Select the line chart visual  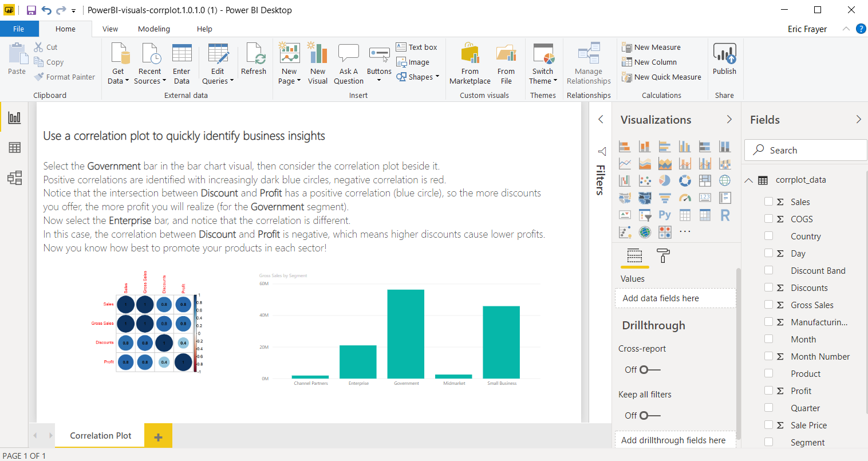pyautogui.click(x=625, y=164)
